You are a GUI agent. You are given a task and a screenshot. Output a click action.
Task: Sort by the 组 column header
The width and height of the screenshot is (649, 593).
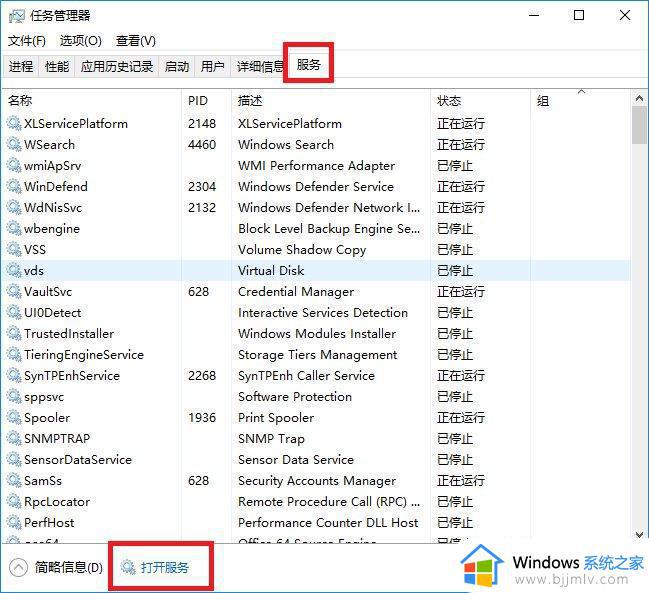[x=581, y=101]
